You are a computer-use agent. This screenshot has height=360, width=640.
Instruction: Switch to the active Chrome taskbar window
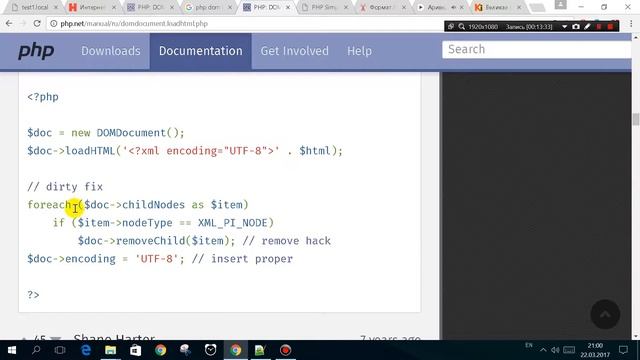click(236, 350)
